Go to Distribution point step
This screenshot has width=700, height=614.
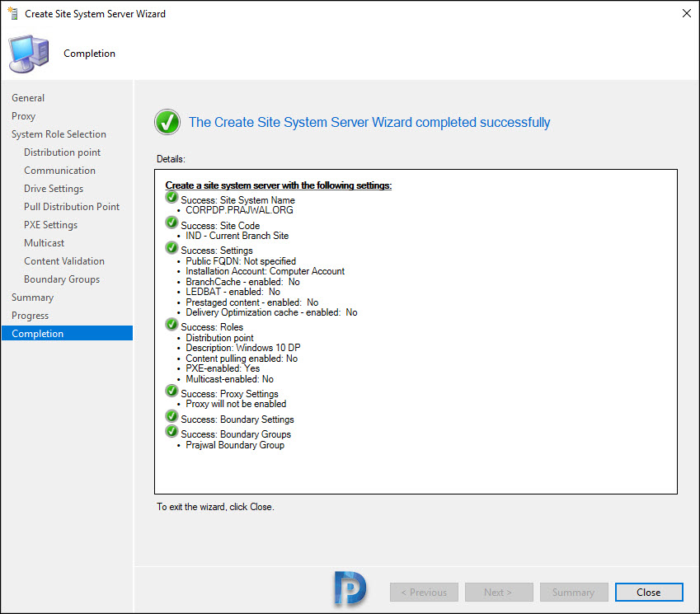click(x=63, y=152)
